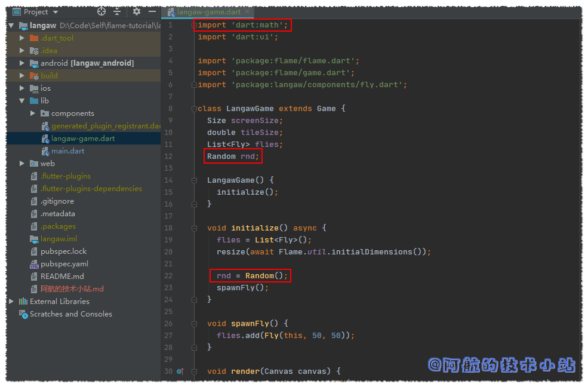Image resolution: width=588 pixels, height=387 pixels.
Task: Place cursor on 'Random rnd;' line
Action: [x=233, y=156]
